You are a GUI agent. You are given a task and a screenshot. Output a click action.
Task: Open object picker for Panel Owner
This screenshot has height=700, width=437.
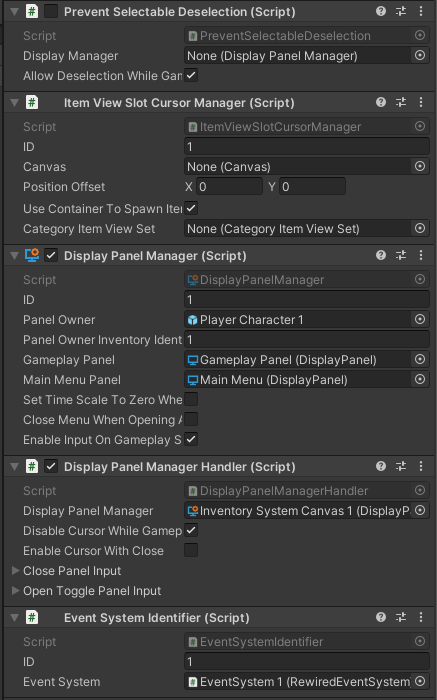tap(420, 320)
